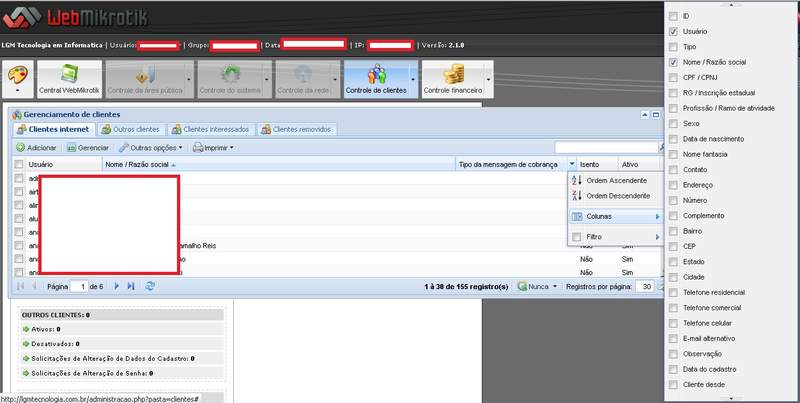Select Ordem Ascendente sort option
This screenshot has width=800, height=403.
pyautogui.click(x=615, y=181)
